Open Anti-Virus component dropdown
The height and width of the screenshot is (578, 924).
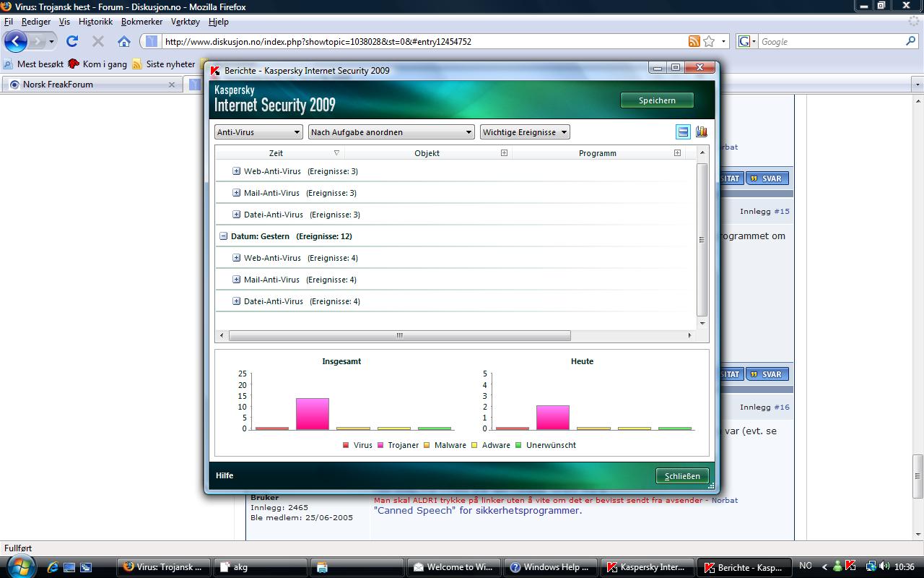[258, 132]
